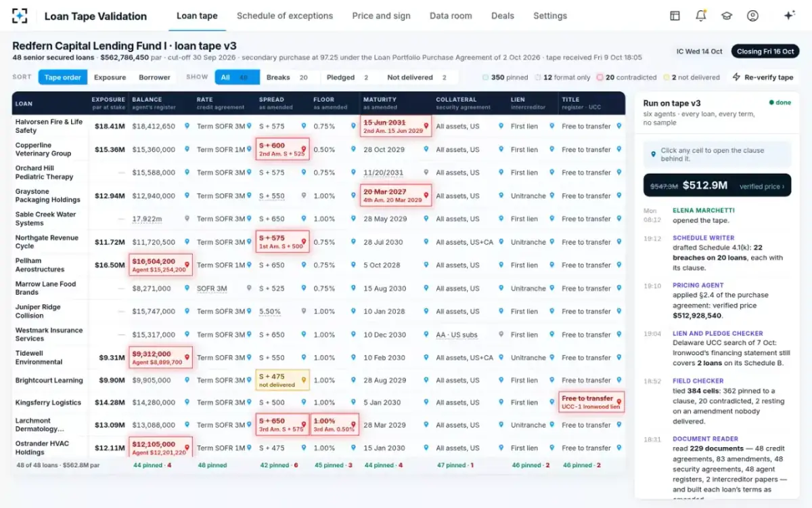
Task: Open the layout panel icon in top bar
Action: [675, 16]
